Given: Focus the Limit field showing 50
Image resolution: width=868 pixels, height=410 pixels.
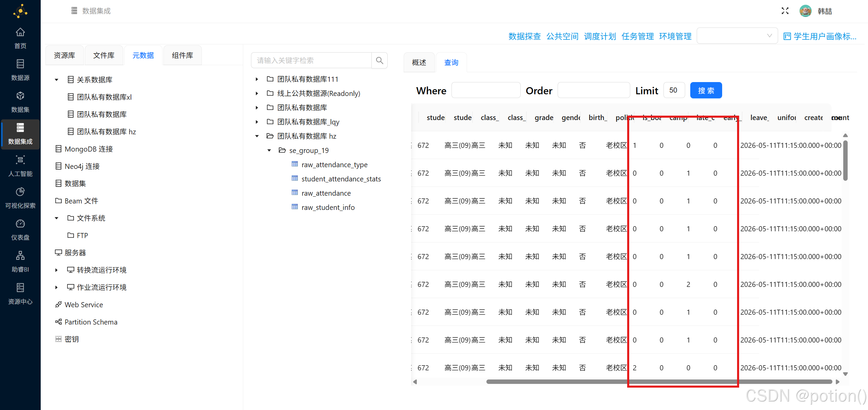Looking at the screenshot, I should [674, 90].
